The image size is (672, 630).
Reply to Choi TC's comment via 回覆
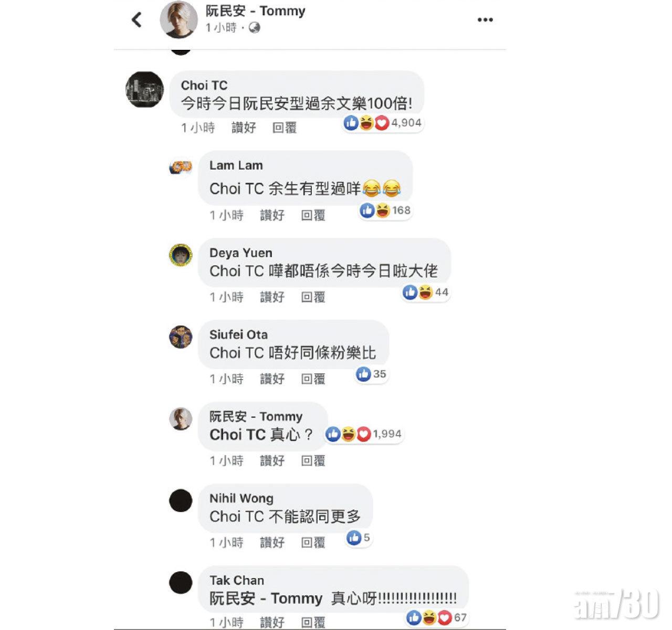point(285,128)
